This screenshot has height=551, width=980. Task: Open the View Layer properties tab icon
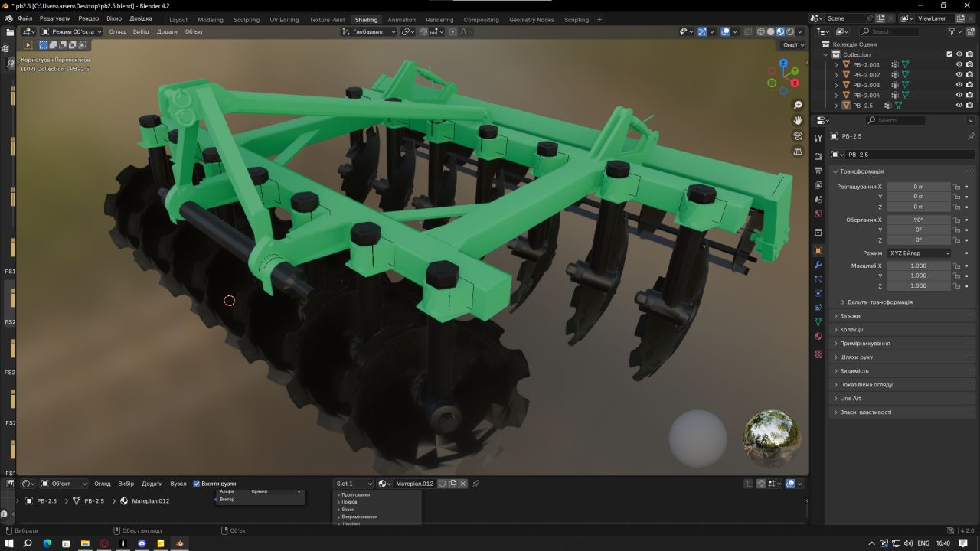tap(818, 185)
